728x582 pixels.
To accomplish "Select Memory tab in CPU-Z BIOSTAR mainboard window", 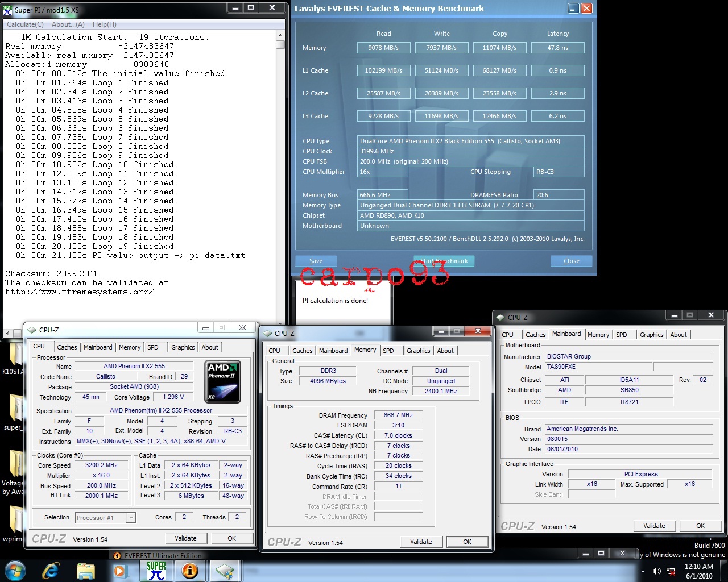I will [x=598, y=335].
